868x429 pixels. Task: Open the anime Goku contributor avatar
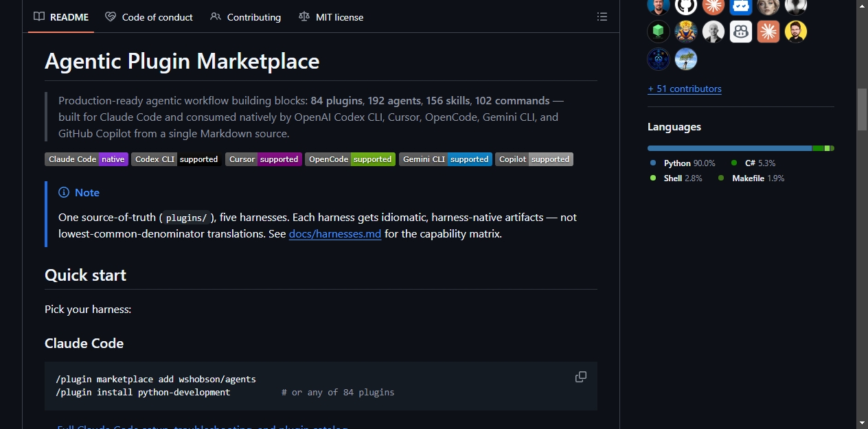point(686,32)
